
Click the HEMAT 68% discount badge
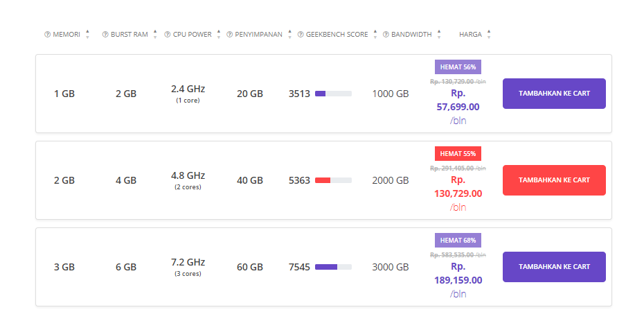[x=458, y=241]
